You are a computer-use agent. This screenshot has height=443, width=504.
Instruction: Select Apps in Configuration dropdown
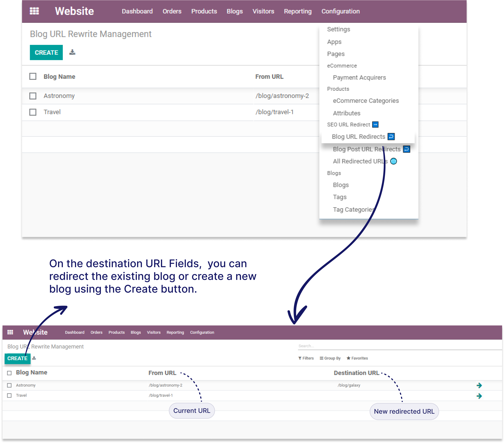[334, 42]
